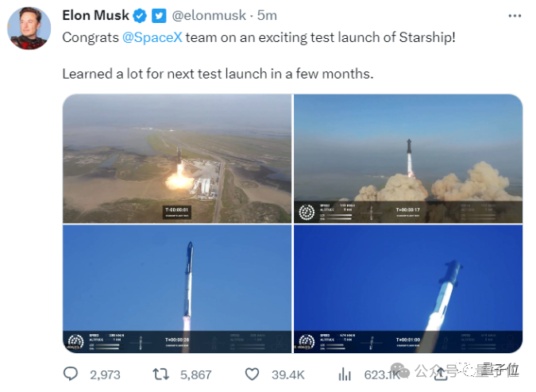This screenshot has width=536, height=392.
Task: Open the @elonmusk handle link
Action: [x=209, y=15]
